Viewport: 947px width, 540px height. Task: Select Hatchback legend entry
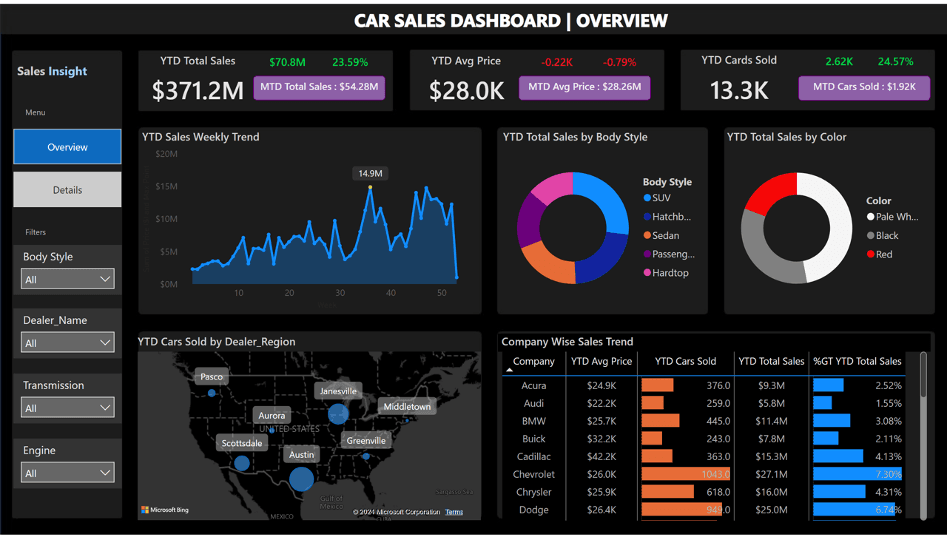[667, 216]
